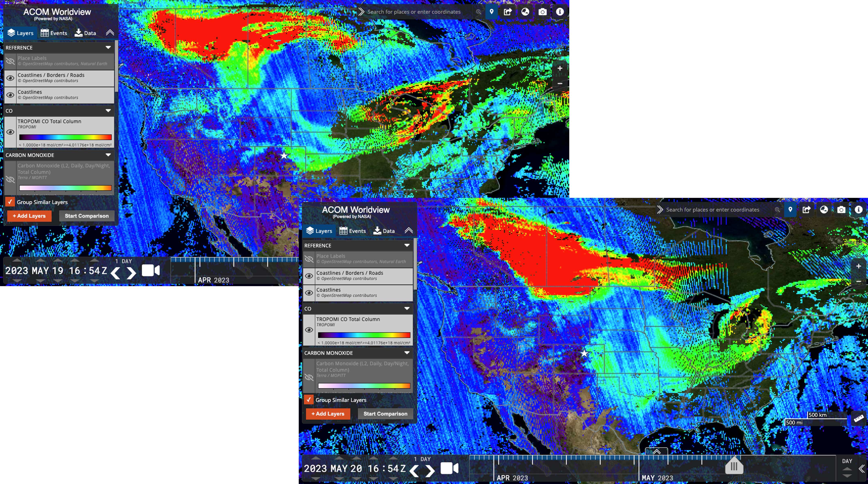Click location marker icon in May 20 view

point(790,210)
